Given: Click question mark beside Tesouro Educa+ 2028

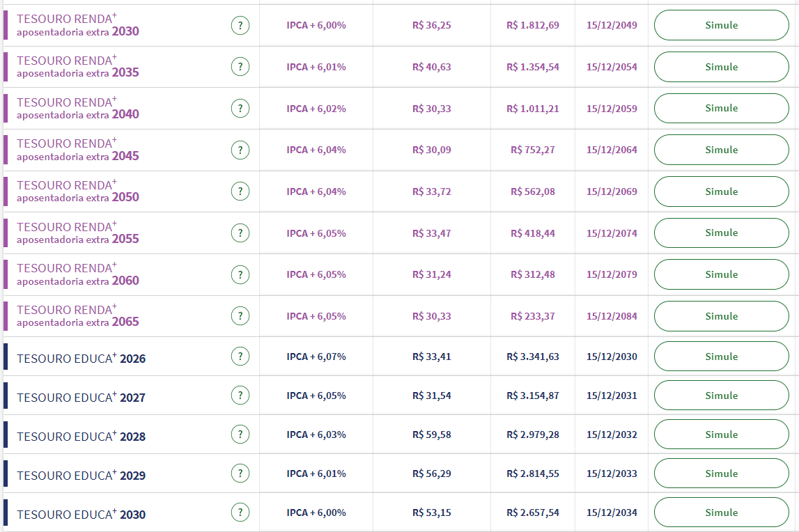Looking at the screenshot, I should click(x=240, y=435).
